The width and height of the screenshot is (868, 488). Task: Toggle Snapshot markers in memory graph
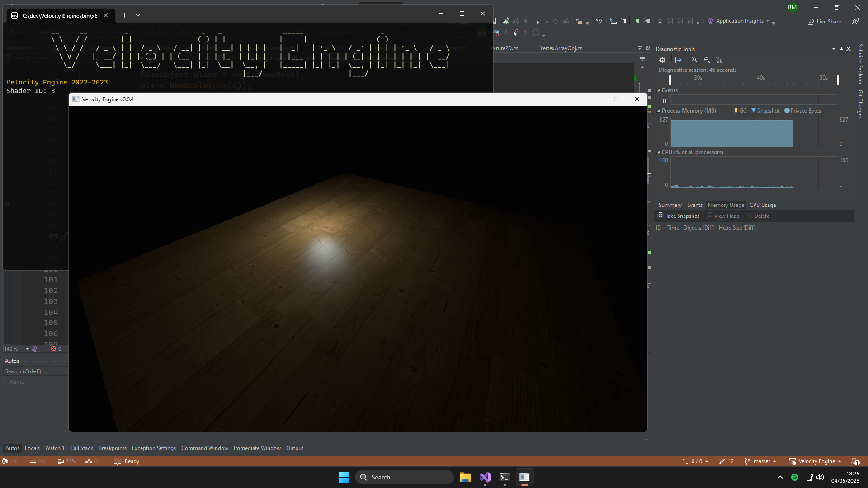(x=765, y=111)
